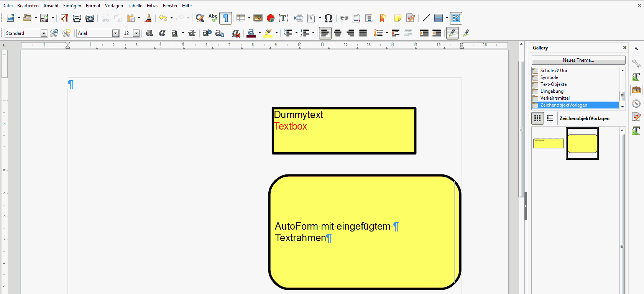Image resolution: width=644 pixels, height=294 pixels.
Task: Clear direct formatting
Action: pos(236,33)
